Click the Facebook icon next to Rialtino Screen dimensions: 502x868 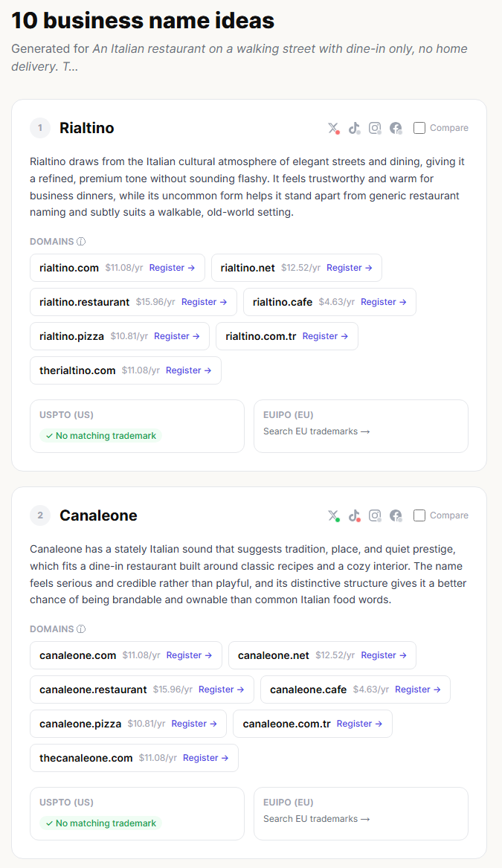pyautogui.click(x=396, y=128)
